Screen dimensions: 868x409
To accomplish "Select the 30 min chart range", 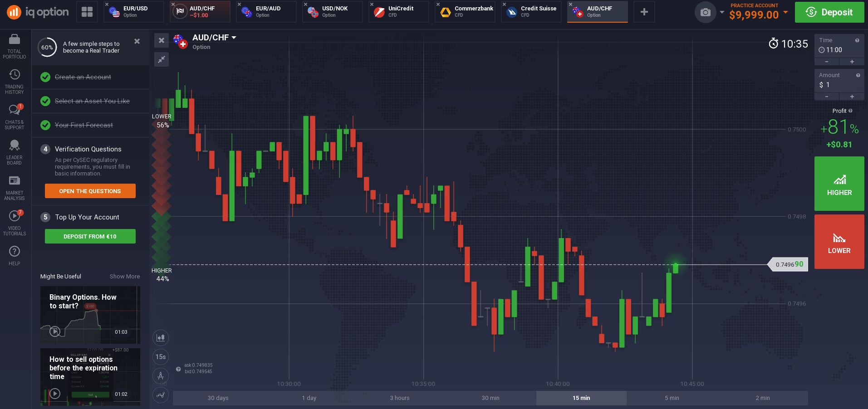I will [x=490, y=398].
